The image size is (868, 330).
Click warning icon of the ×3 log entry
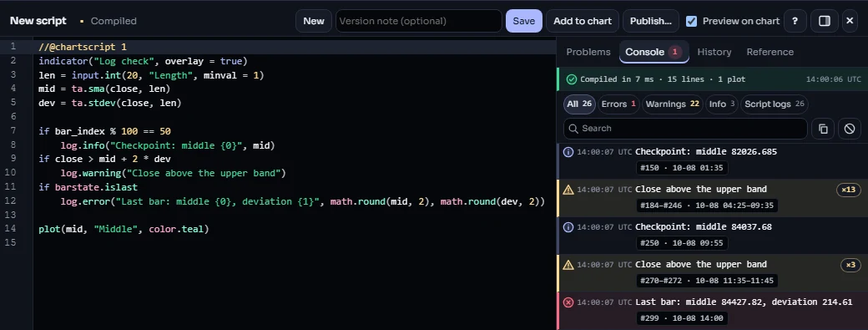(568, 265)
